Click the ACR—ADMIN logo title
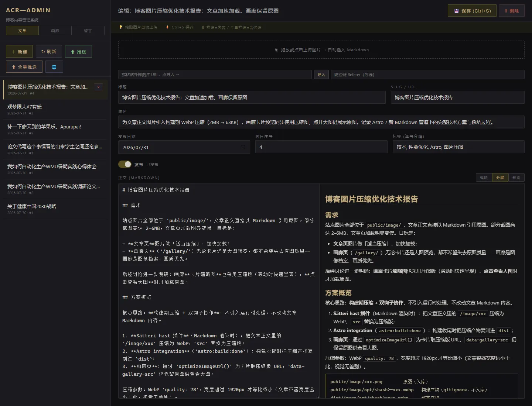Viewport: 532px width, 406px height. point(28,10)
